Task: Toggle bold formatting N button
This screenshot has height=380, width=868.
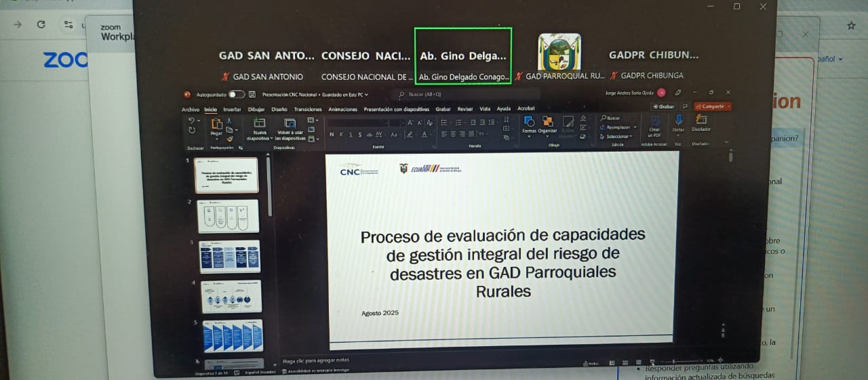Action: pos(332,135)
